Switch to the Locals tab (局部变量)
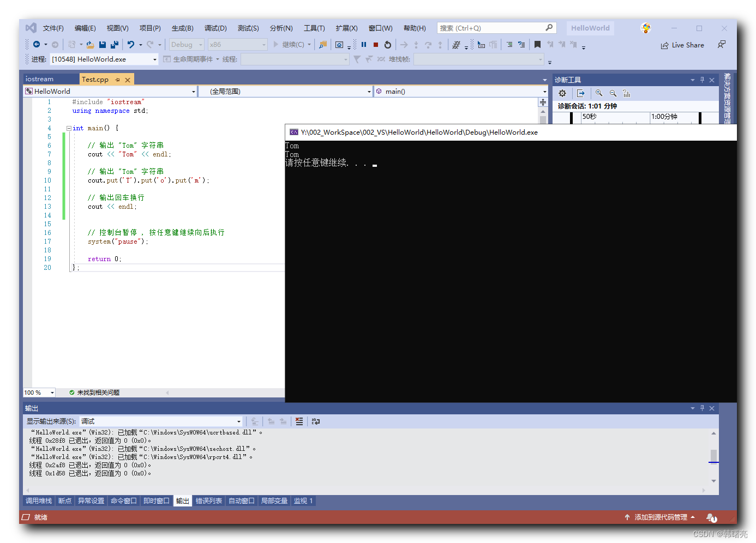756x543 pixels. point(274,501)
